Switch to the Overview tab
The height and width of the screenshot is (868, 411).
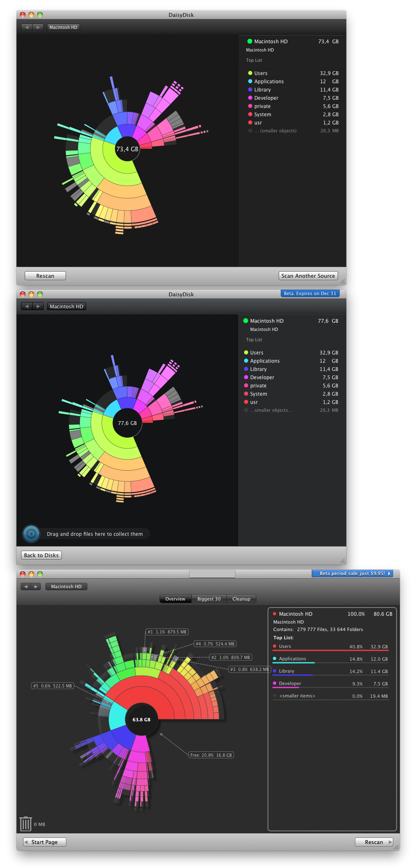click(x=175, y=599)
